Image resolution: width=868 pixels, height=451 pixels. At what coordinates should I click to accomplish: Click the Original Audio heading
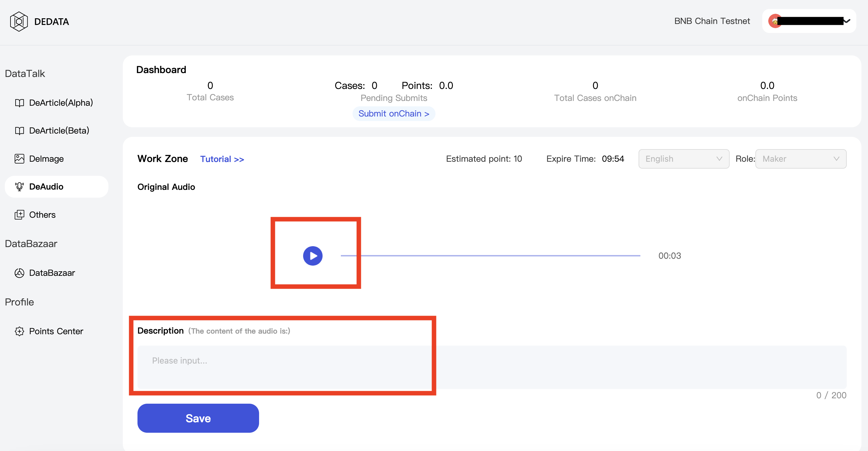(x=166, y=187)
